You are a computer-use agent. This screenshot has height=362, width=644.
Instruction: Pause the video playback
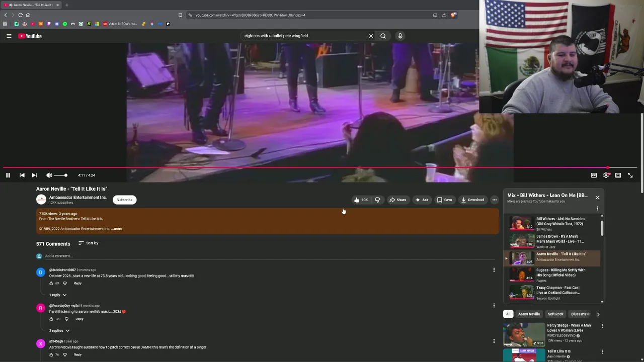8,175
